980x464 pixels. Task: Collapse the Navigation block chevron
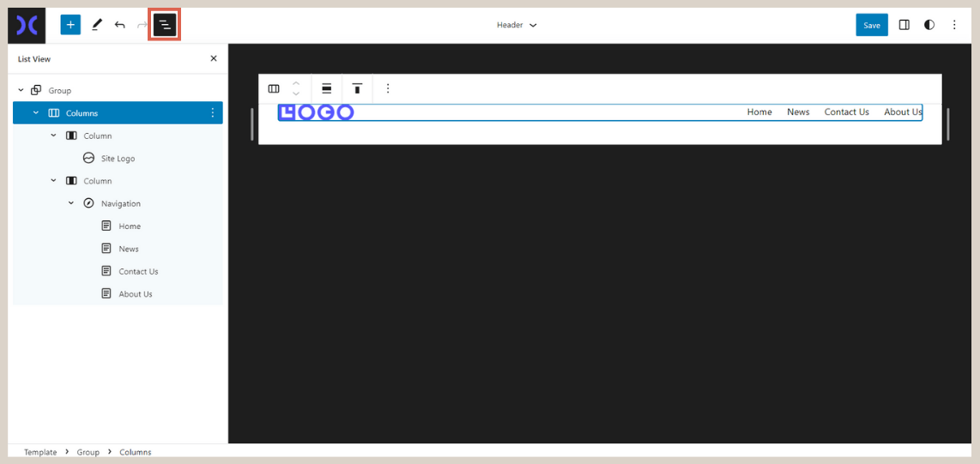tap(71, 203)
